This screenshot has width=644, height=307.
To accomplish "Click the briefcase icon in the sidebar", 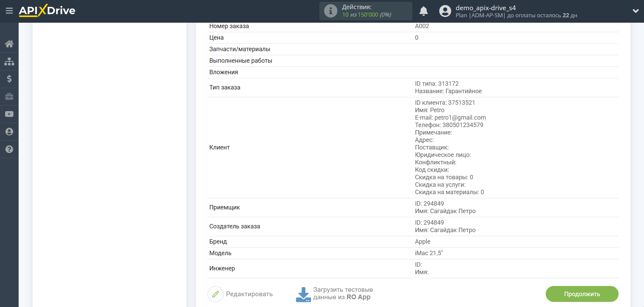I will pos(9,97).
